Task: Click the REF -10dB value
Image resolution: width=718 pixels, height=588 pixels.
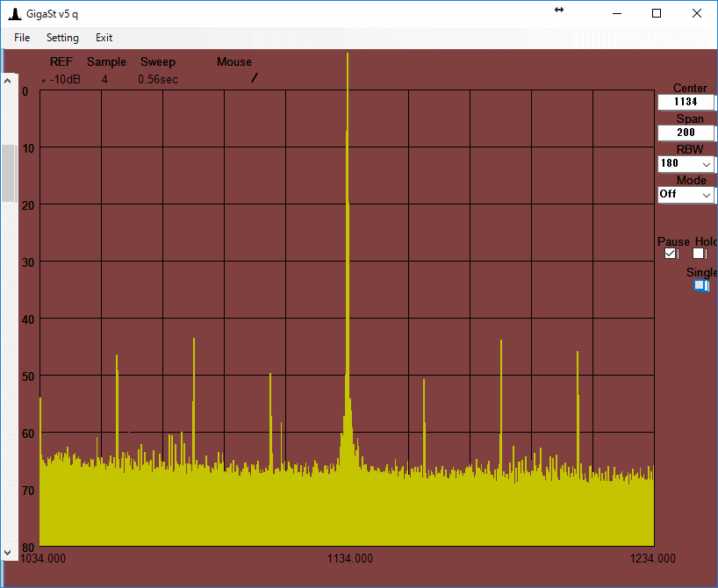Action: pyautogui.click(x=65, y=80)
